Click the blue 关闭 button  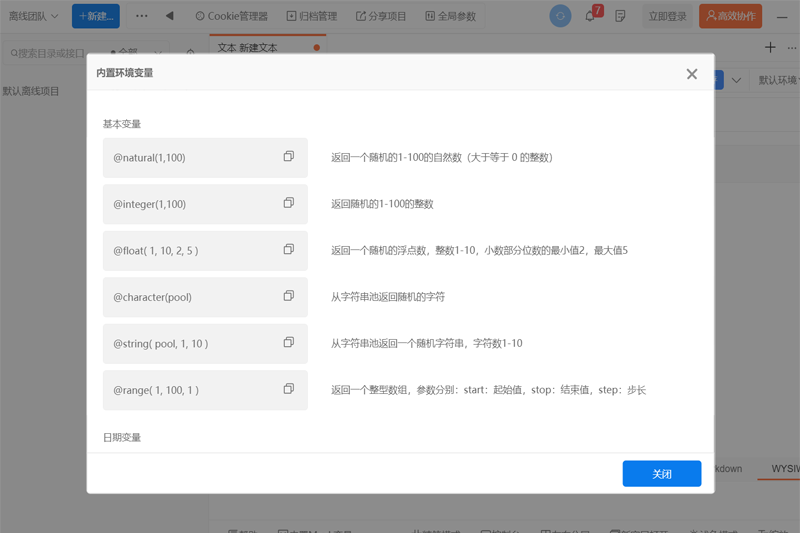(x=661, y=474)
